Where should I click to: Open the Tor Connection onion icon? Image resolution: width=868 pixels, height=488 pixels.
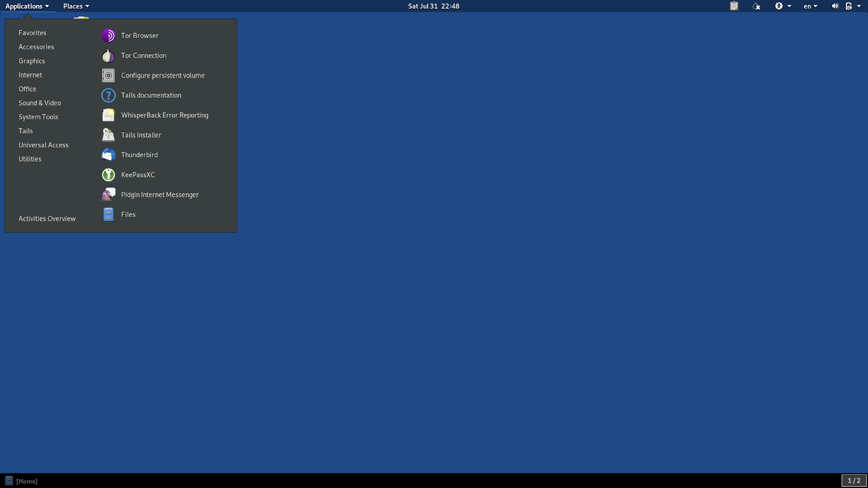pos(108,56)
